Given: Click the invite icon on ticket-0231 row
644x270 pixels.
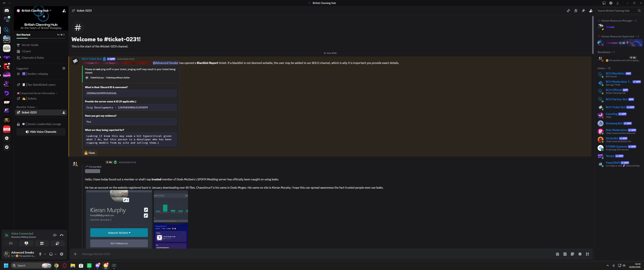Looking at the screenshot, I should click(x=64, y=112).
